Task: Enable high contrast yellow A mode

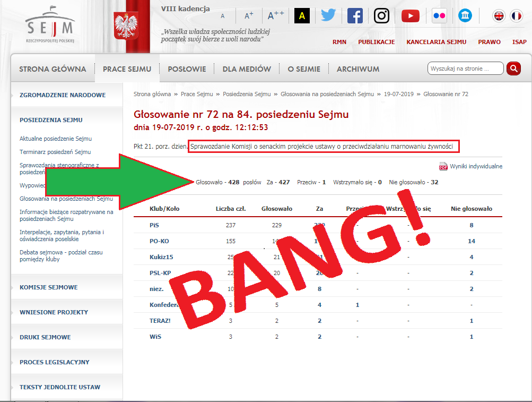Action: (302, 16)
